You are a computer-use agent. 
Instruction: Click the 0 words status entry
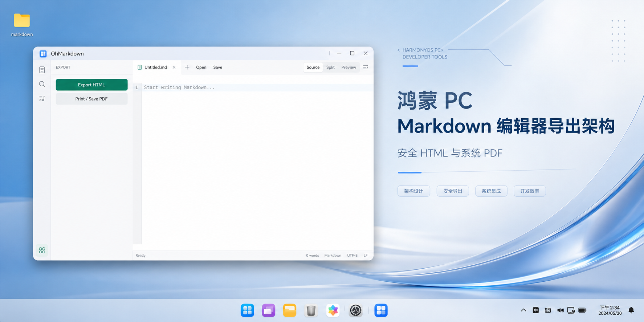312,256
